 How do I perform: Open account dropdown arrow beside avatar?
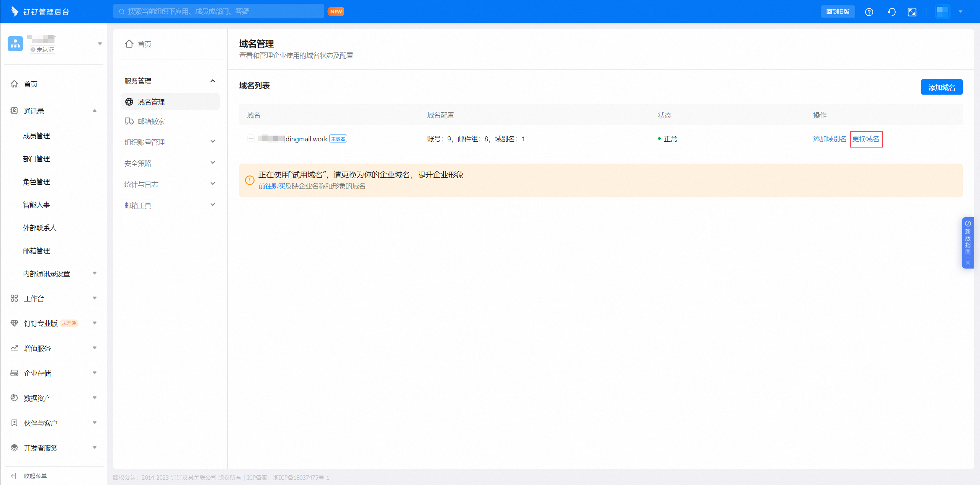[960, 11]
